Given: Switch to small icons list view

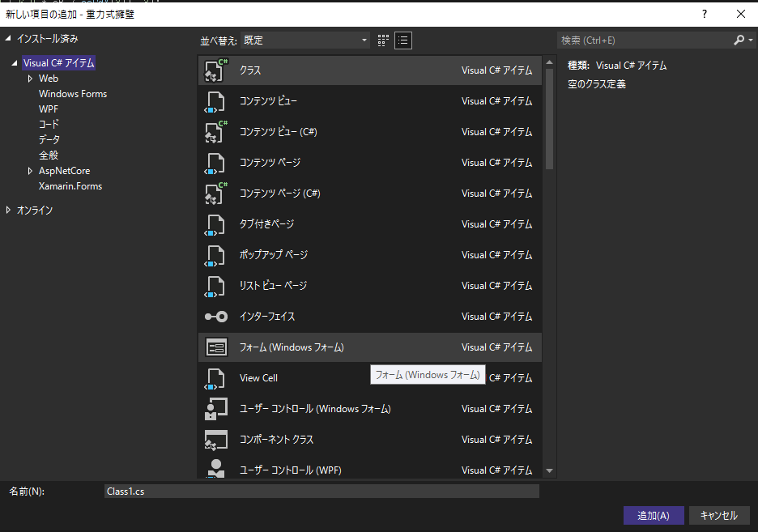Looking at the screenshot, I should coord(403,40).
